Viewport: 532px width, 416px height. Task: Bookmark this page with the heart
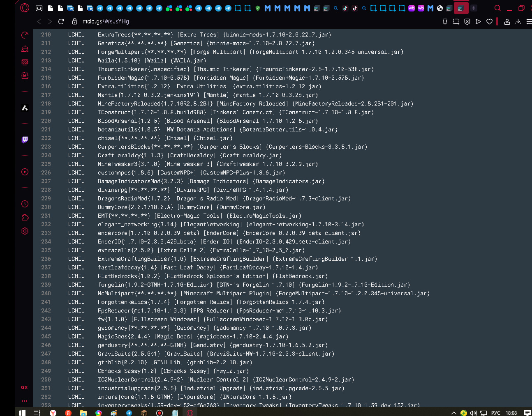point(489,21)
